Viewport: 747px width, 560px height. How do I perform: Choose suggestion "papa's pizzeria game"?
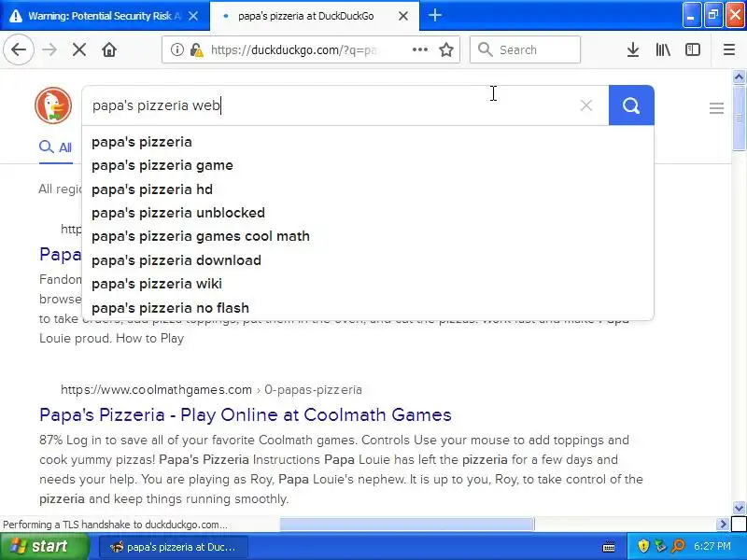point(368,165)
